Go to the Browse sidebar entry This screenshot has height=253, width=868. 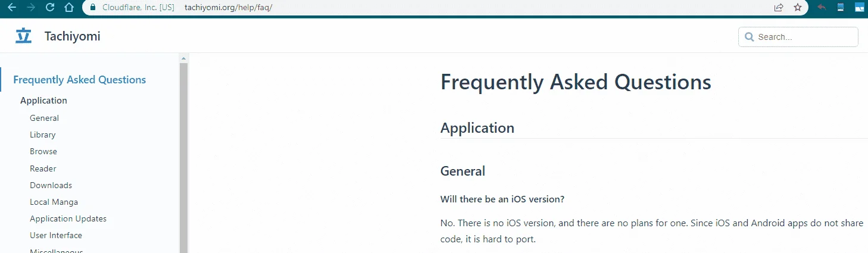click(x=43, y=151)
